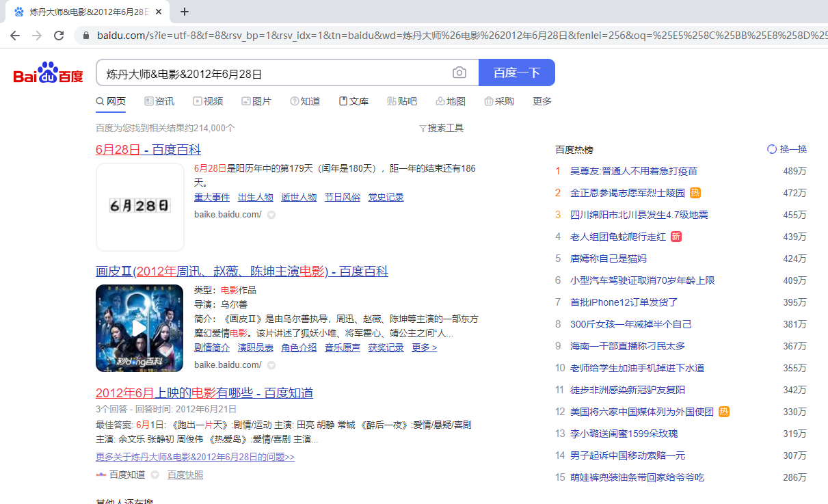Open hot item 老人组团龟蛇爬行走红
The height and width of the screenshot is (504, 828).
[618, 237]
